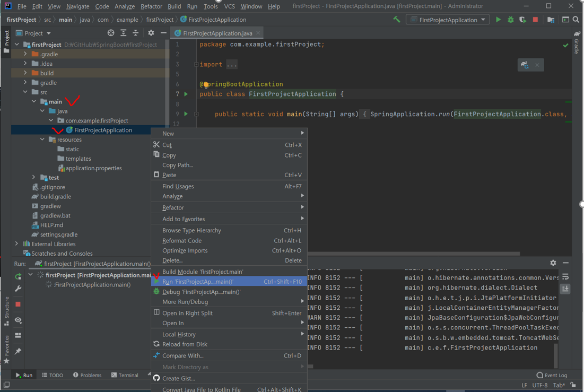The image size is (584, 392).
Task: Stop process with red square in Run panel
Action: pos(18,304)
